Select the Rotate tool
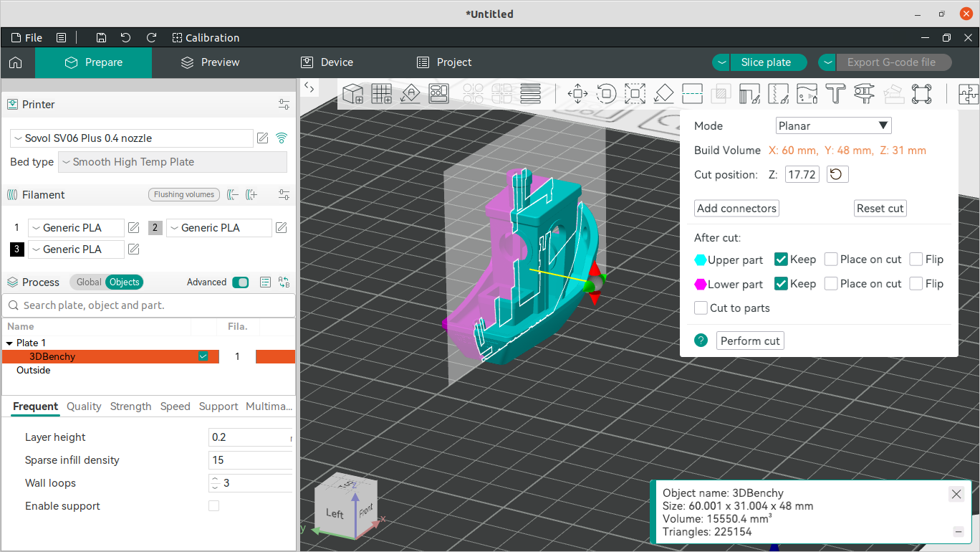The height and width of the screenshot is (552, 980). click(606, 94)
